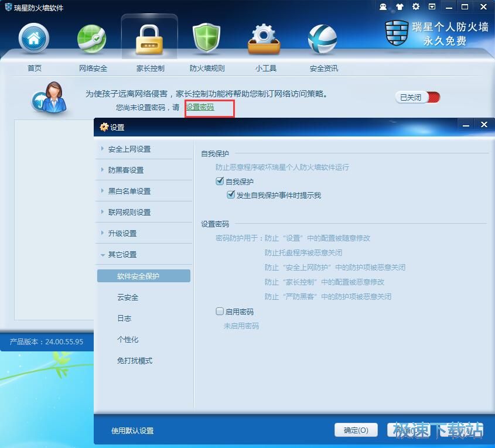Switch to 网络安全 tab label

click(x=93, y=68)
